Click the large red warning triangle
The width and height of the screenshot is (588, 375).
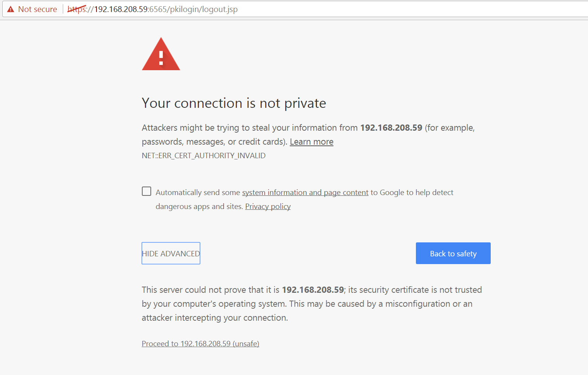[x=161, y=55]
